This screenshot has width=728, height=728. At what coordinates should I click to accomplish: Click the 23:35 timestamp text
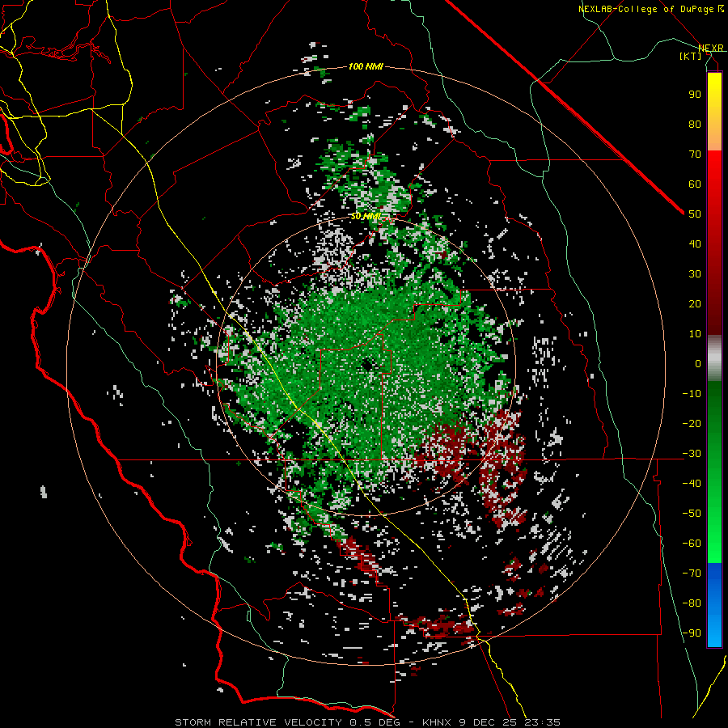click(542, 722)
